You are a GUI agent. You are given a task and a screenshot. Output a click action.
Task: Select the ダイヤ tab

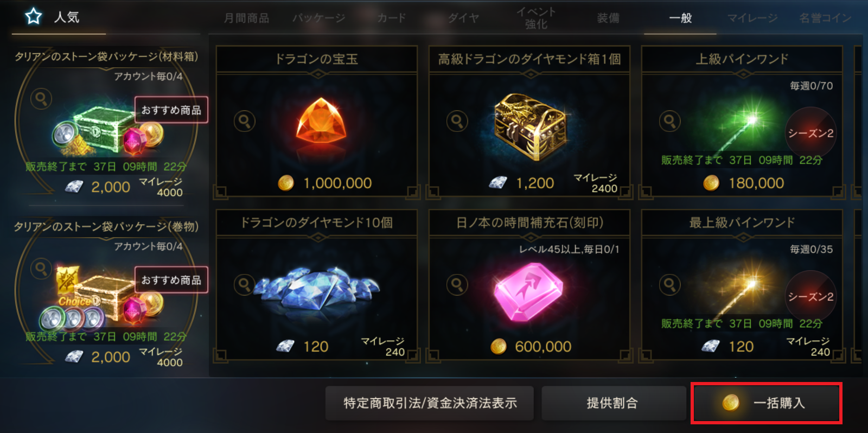point(463,18)
